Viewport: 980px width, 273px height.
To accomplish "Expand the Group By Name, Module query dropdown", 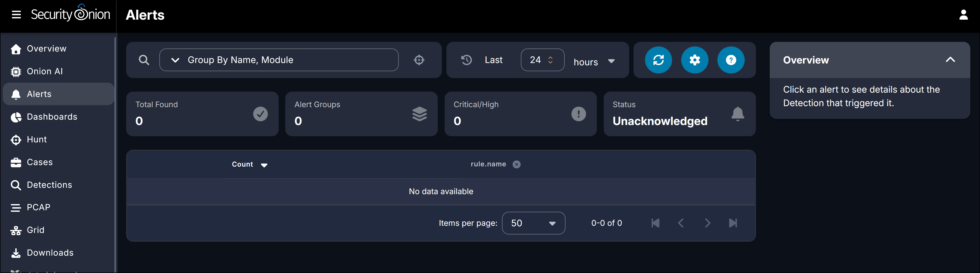I will coord(175,60).
